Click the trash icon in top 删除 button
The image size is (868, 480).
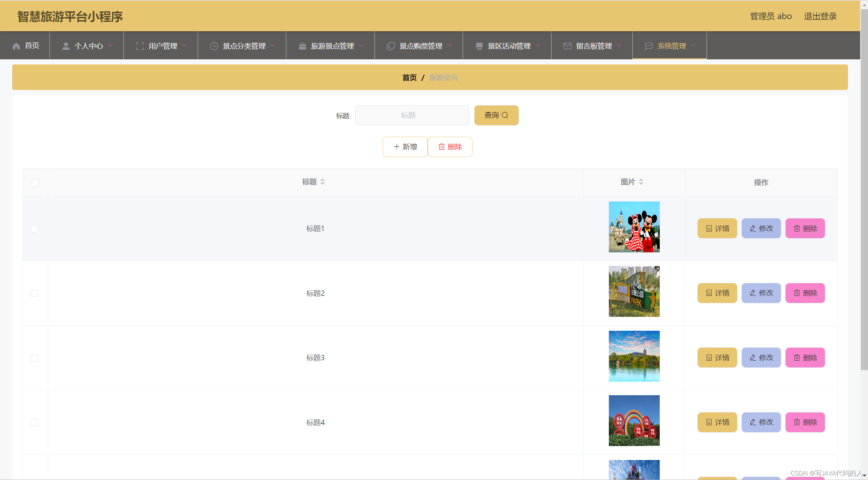point(441,147)
